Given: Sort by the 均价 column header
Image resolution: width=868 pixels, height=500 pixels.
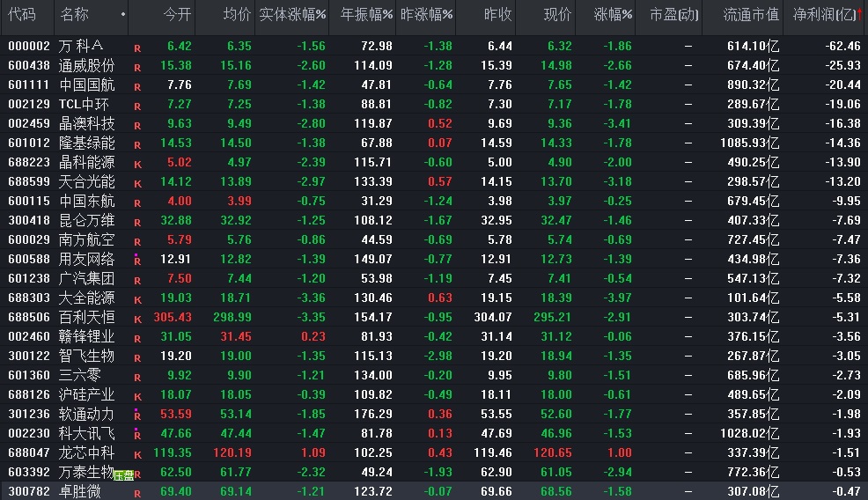Looking at the screenshot, I should click(237, 14).
